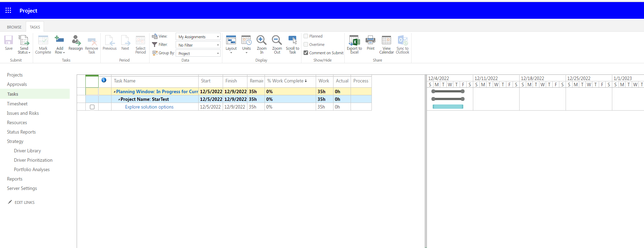Go to Next period
This screenshot has width=644, height=248.
tap(125, 40)
